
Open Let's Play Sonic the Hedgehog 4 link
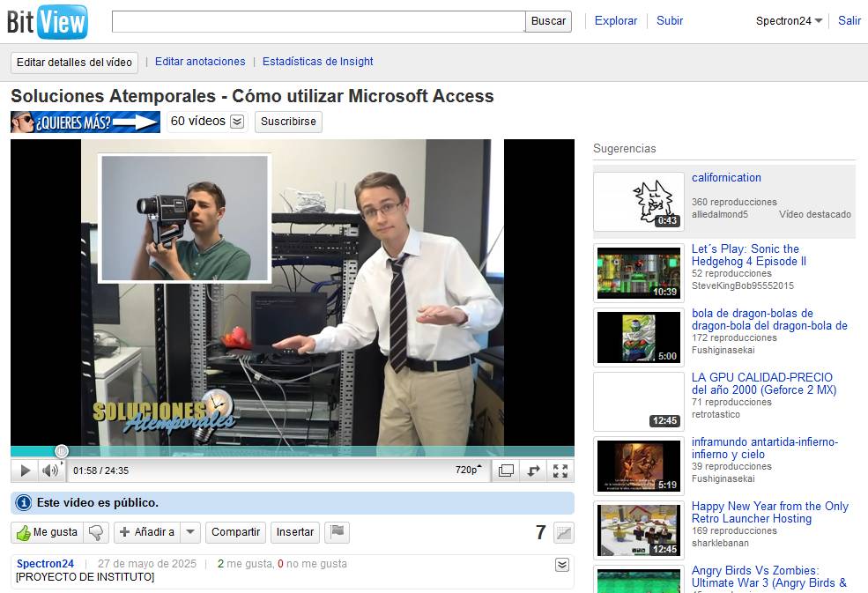pyautogui.click(x=749, y=256)
